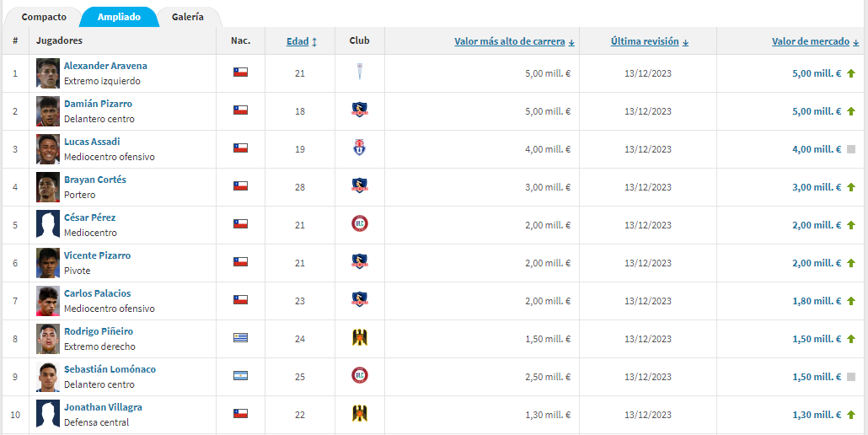Open Unión Española crest in Rodrigo Piñeiro row
Screen dimensions: 868x435
click(360, 337)
